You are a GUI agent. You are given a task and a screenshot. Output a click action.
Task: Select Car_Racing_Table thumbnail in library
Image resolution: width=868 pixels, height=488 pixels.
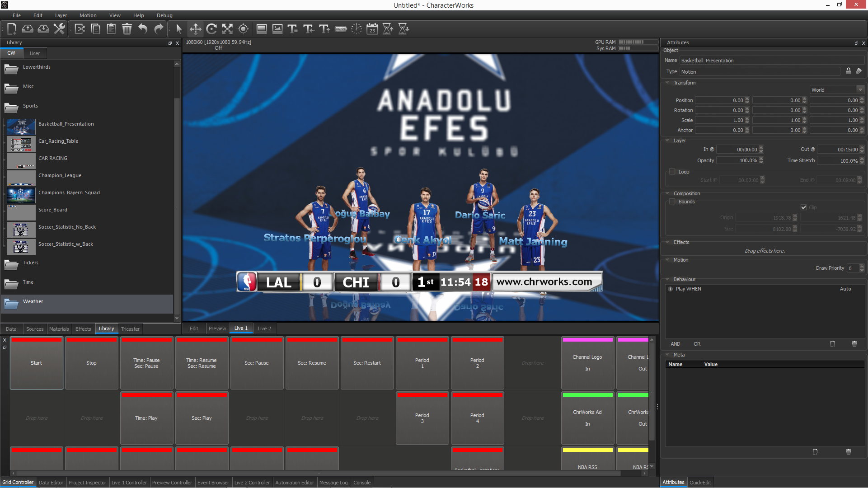pos(21,144)
